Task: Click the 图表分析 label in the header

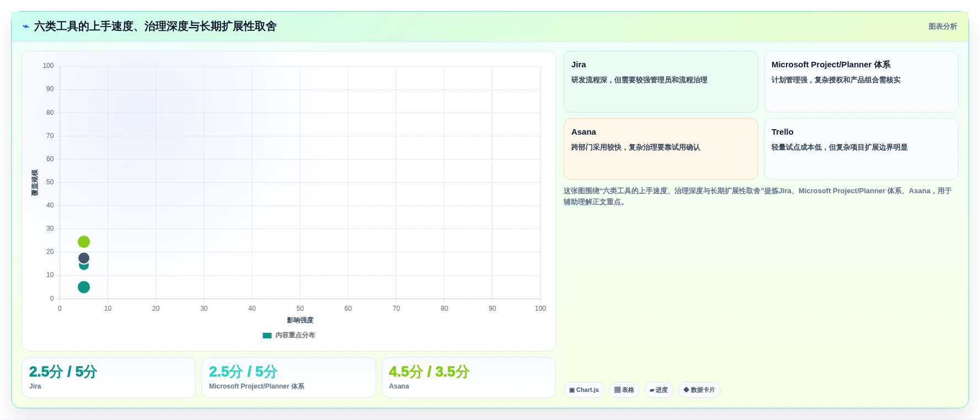Action: pyautogui.click(x=942, y=26)
